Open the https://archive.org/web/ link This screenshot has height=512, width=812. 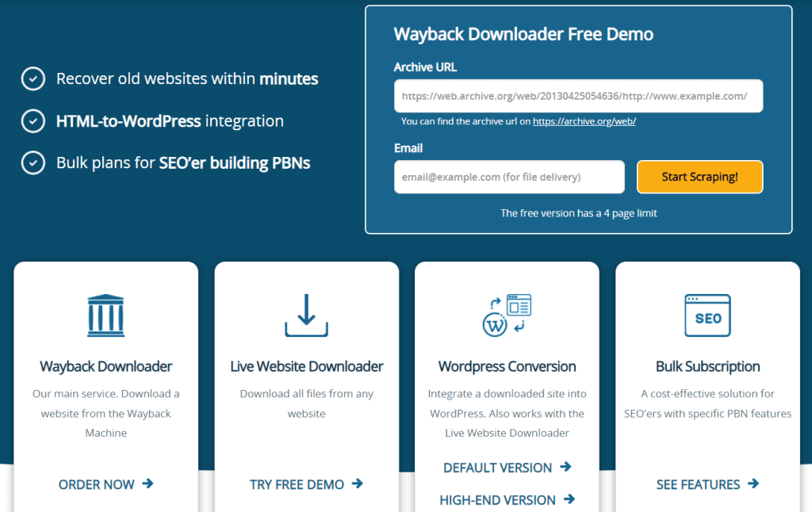point(584,121)
